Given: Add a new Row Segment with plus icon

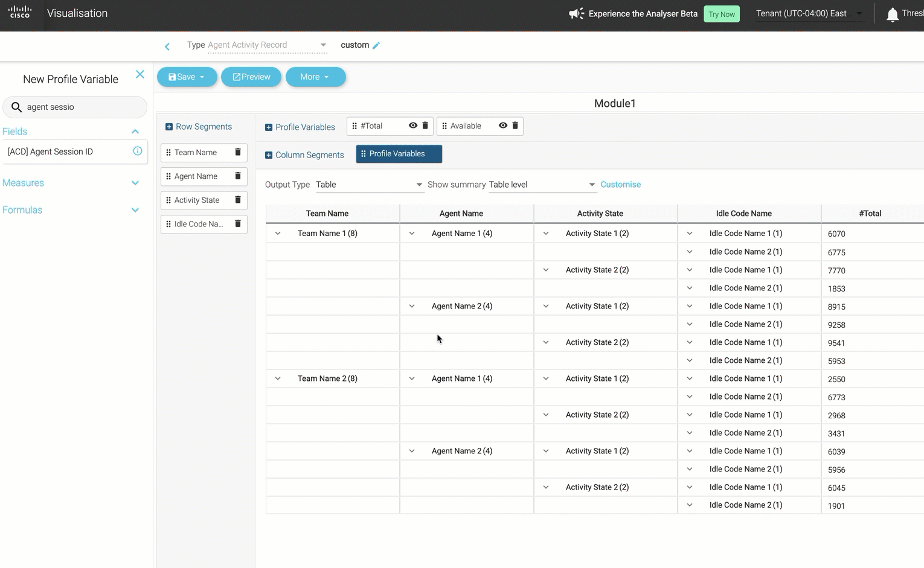Looking at the screenshot, I should tap(169, 127).
